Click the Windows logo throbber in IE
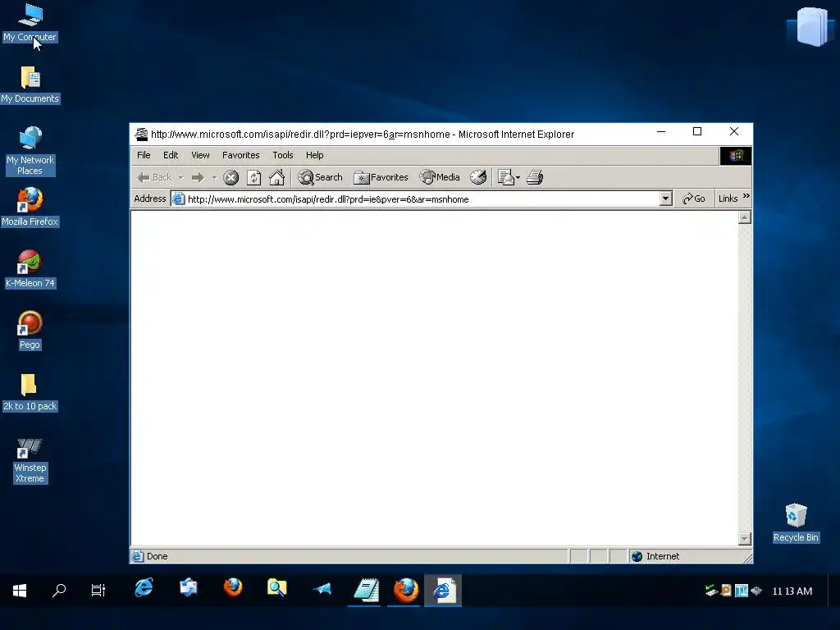Viewport: 840px width, 630px height. (x=736, y=156)
